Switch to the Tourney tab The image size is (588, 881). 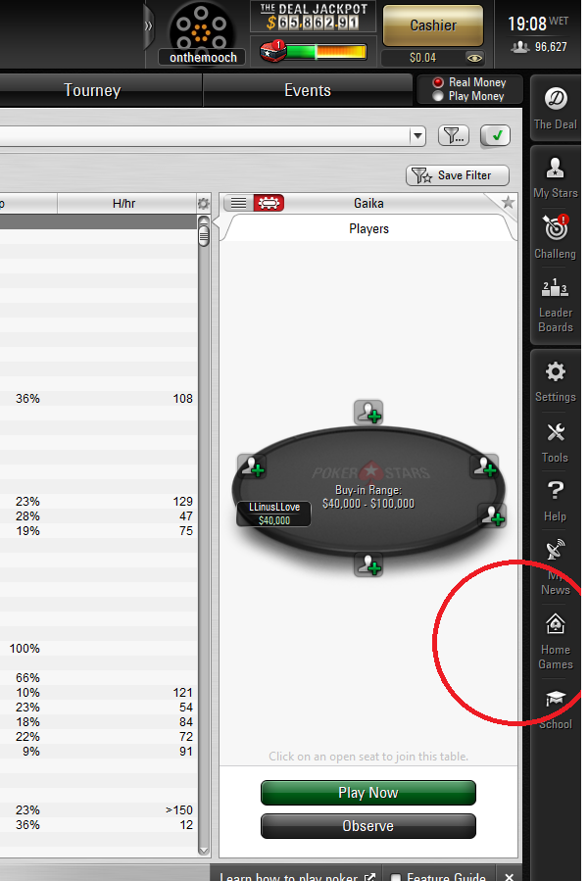92,90
